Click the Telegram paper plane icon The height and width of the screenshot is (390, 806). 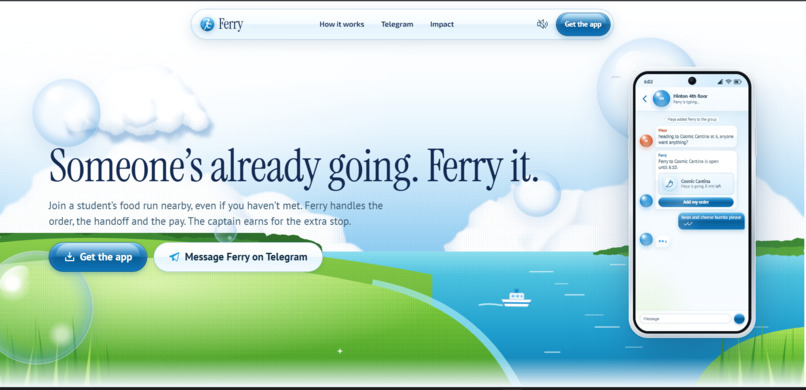tap(174, 257)
